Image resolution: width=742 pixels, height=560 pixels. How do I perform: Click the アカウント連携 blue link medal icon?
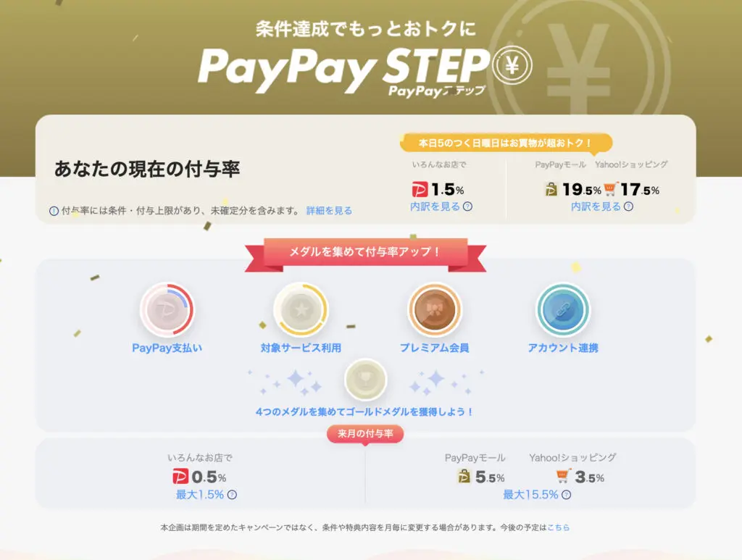pyautogui.click(x=562, y=310)
